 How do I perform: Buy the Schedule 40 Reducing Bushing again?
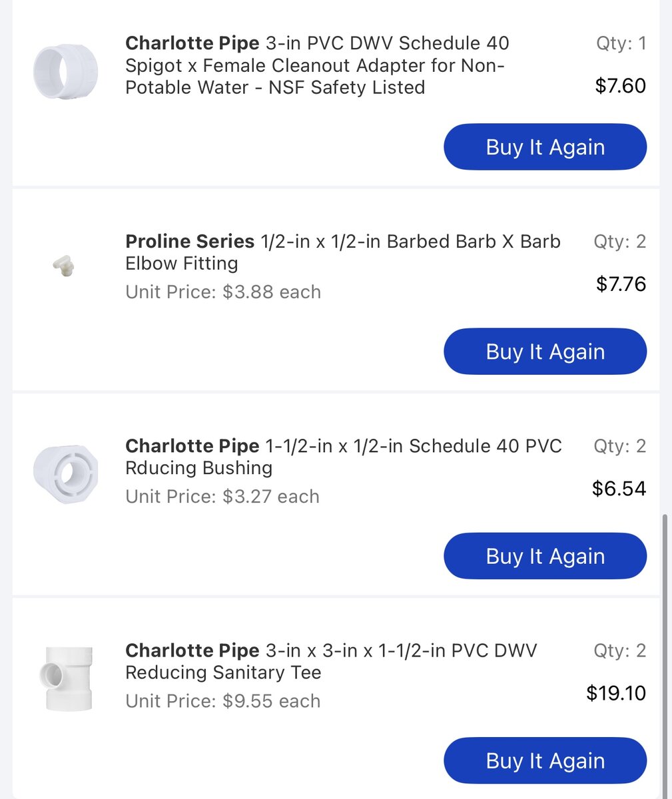[545, 555]
